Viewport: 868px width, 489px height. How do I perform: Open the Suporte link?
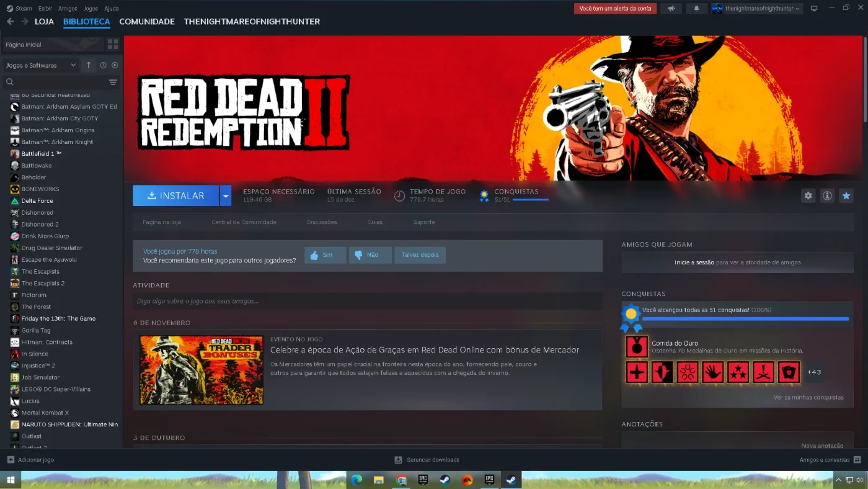424,222
